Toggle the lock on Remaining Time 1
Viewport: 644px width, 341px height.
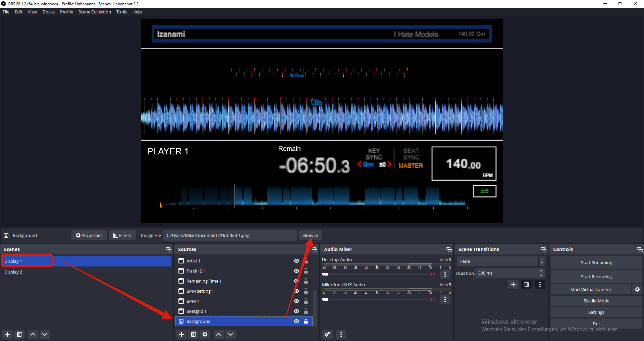306,281
